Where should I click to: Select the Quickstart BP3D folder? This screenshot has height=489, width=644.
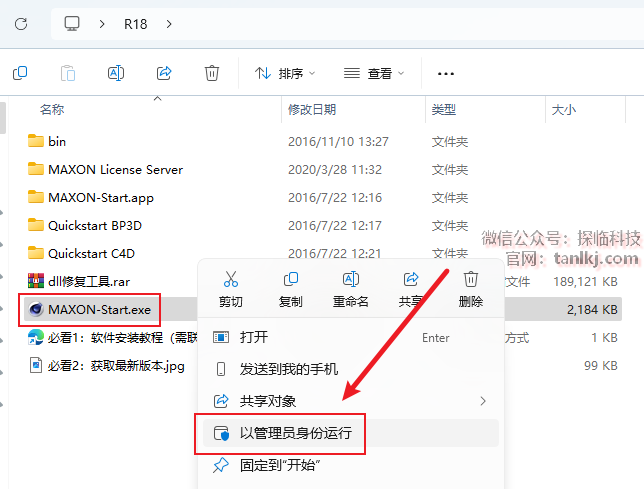tap(95, 226)
